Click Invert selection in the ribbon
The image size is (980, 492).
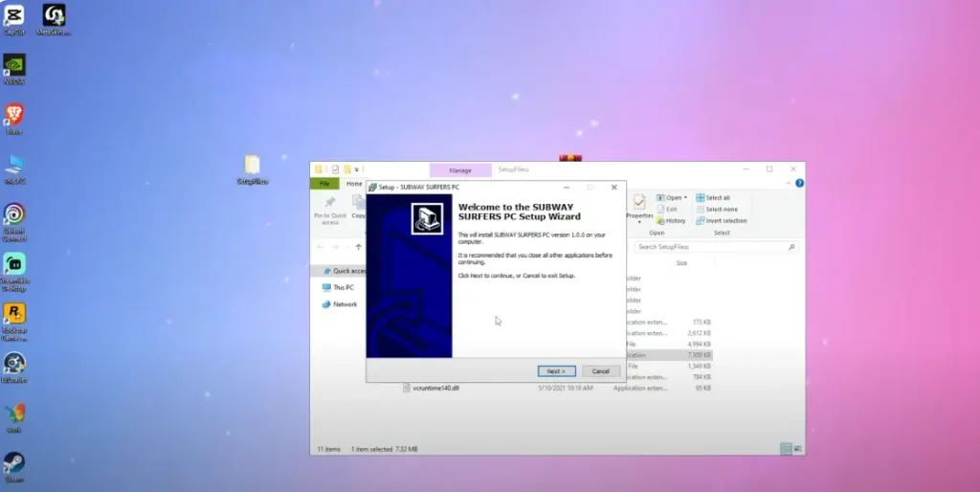[722, 221]
